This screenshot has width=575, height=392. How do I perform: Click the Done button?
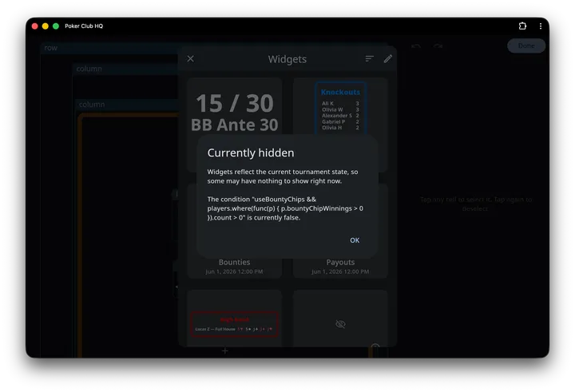(525, 46)
